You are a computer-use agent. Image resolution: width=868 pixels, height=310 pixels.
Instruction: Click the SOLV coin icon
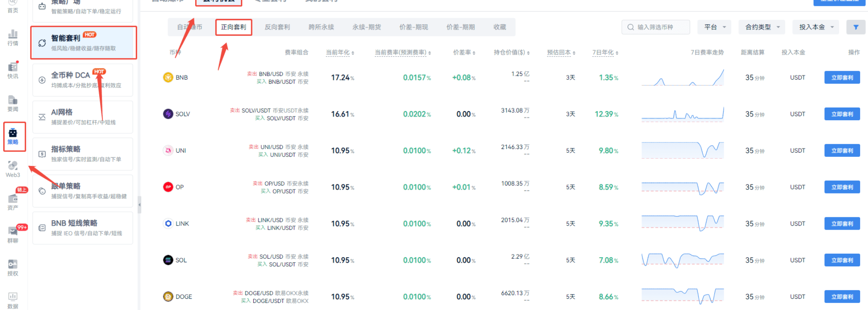168,114
